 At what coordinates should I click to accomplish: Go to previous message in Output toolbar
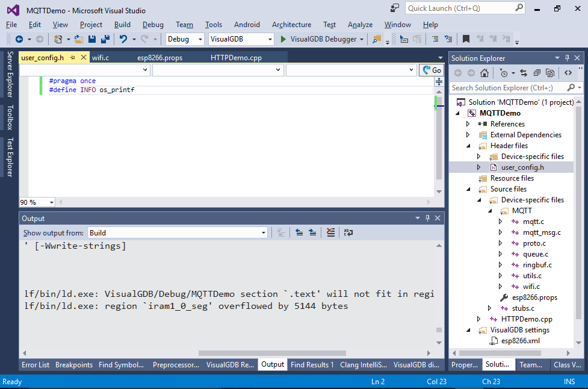coord(299,232)
